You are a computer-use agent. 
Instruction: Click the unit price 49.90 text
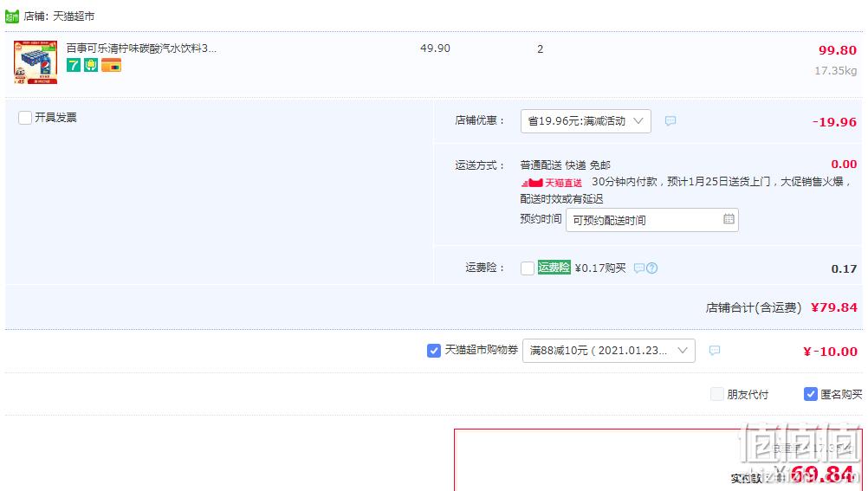(435, 48)
